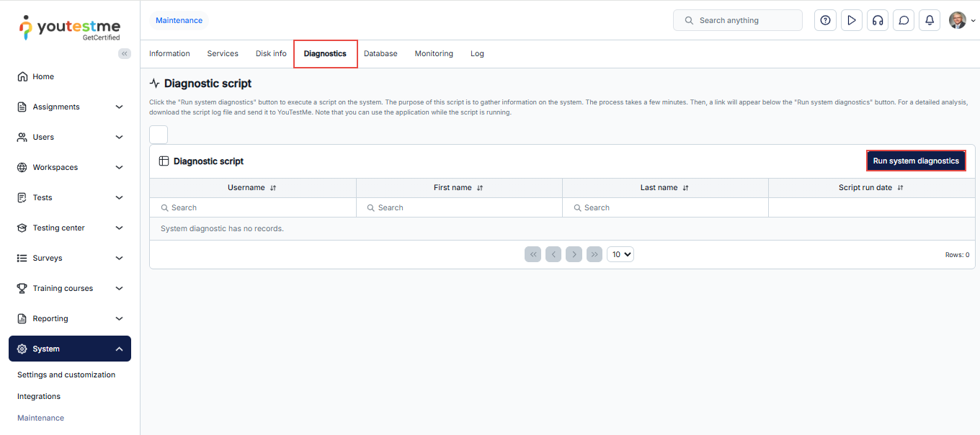Image resolution: width=980 pixels, height=435 pixels.
Task: Switch to the Database tab
Action: click(x=380, y=53)
